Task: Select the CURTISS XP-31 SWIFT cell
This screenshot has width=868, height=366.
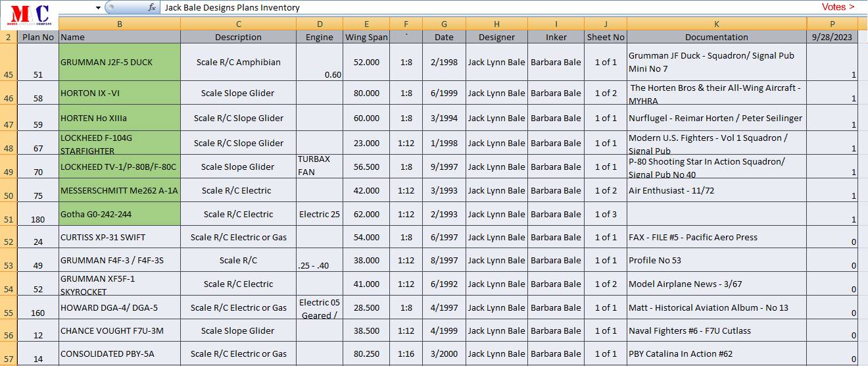Action: (x=120, y=237)
